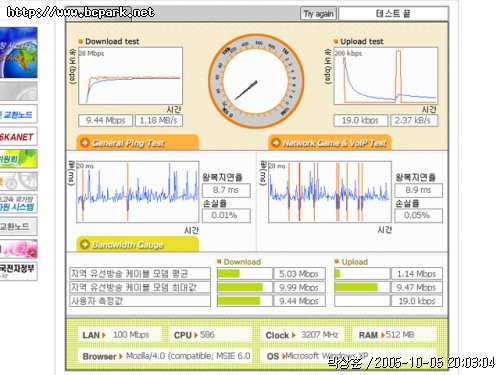Open the bicycle image sidebar banner

(x=18, y=181)
